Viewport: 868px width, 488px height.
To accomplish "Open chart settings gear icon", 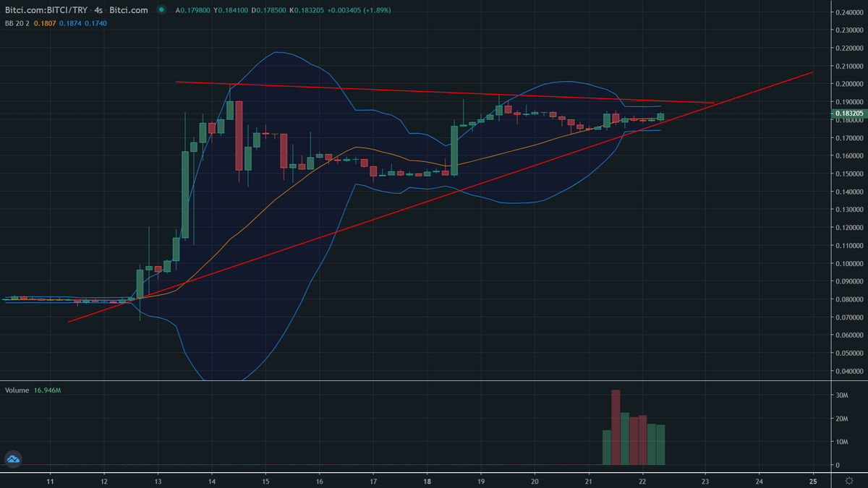I will pyautogui.click(x=849, y=481).
